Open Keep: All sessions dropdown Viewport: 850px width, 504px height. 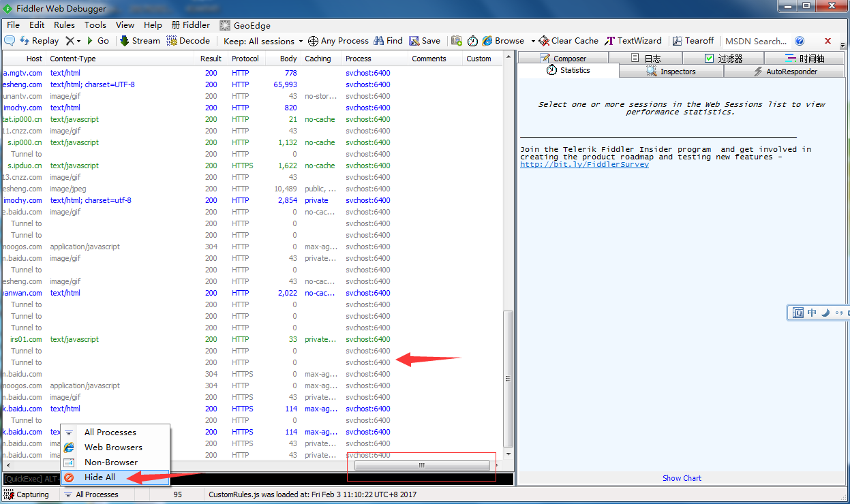pyautogui.click(x=263, y=41)
